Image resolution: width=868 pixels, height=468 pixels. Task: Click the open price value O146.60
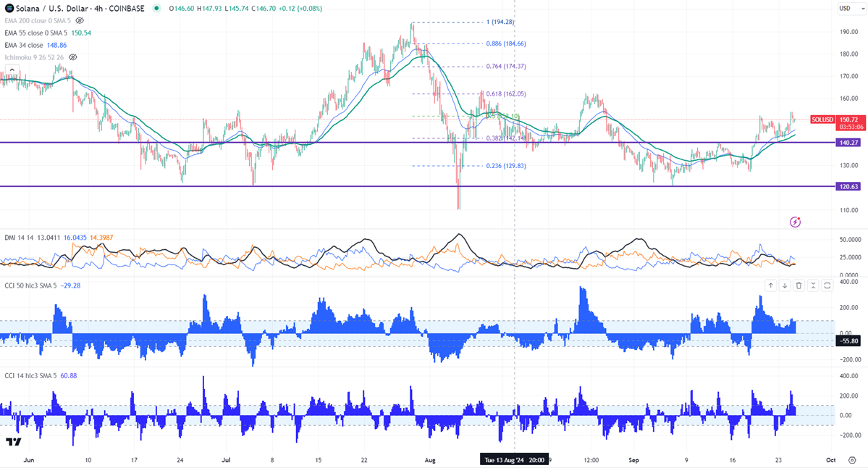coord(181,8)
